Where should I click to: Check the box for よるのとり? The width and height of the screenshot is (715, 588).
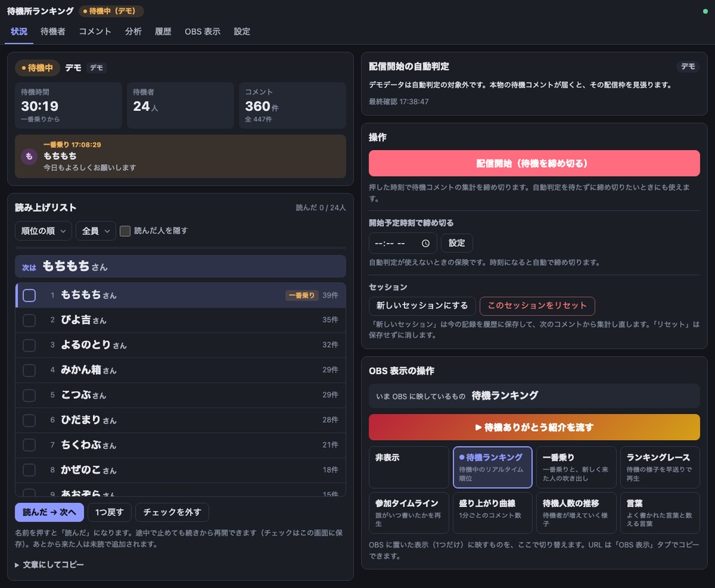[29, 345]
